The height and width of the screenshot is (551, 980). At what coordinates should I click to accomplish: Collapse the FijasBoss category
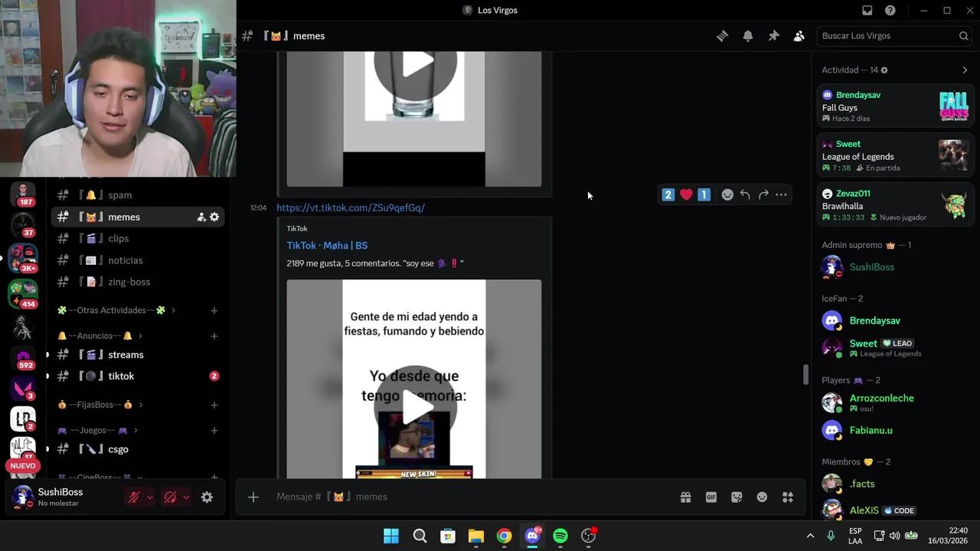100,405
